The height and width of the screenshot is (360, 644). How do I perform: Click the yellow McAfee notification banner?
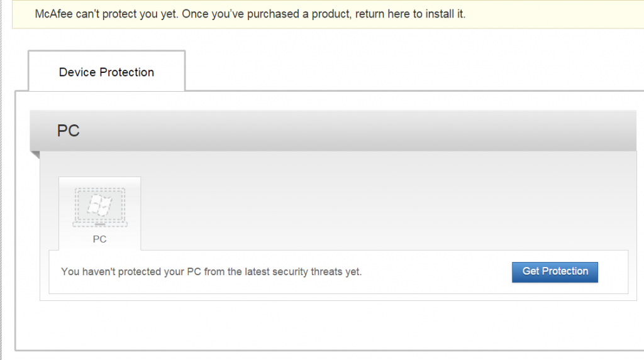(x=553, y=14)
